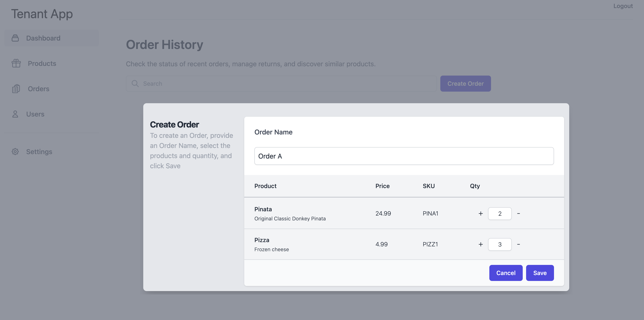Click 'Original Classic Donkey Pinata' description
This screenshot has height=320, width=644.
point(290,219)
